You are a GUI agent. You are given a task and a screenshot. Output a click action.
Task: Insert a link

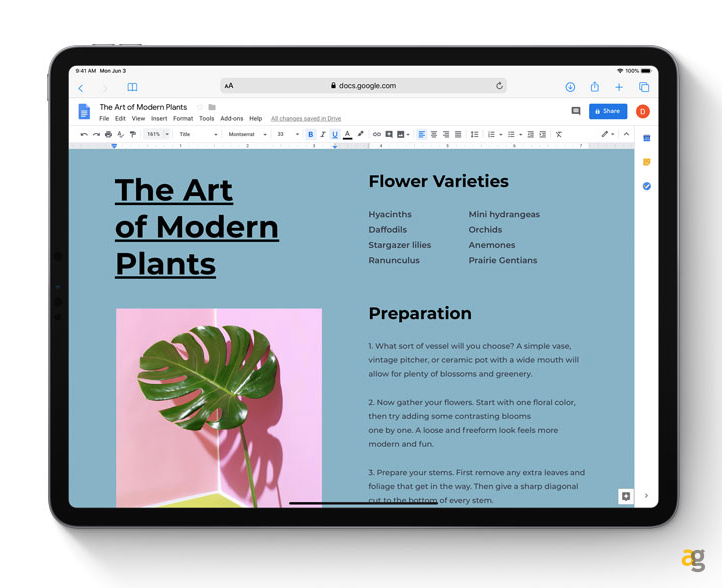coord(377,134)
